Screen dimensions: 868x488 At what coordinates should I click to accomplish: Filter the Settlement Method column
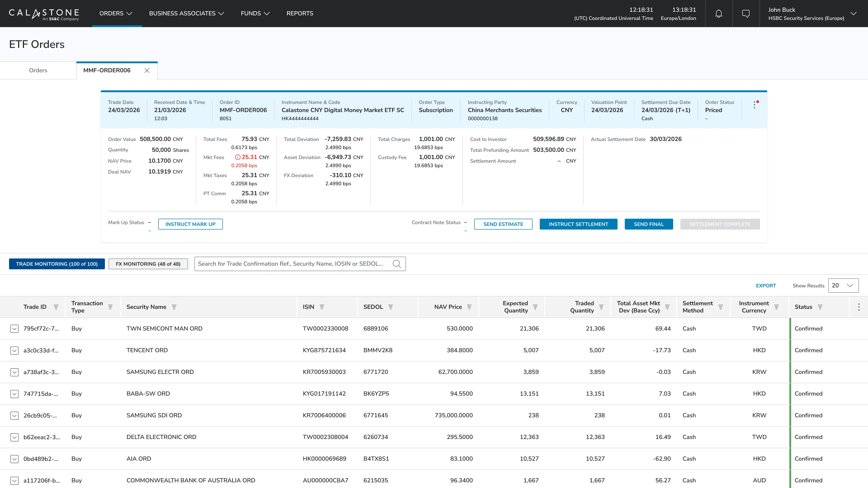pos(720,307)
